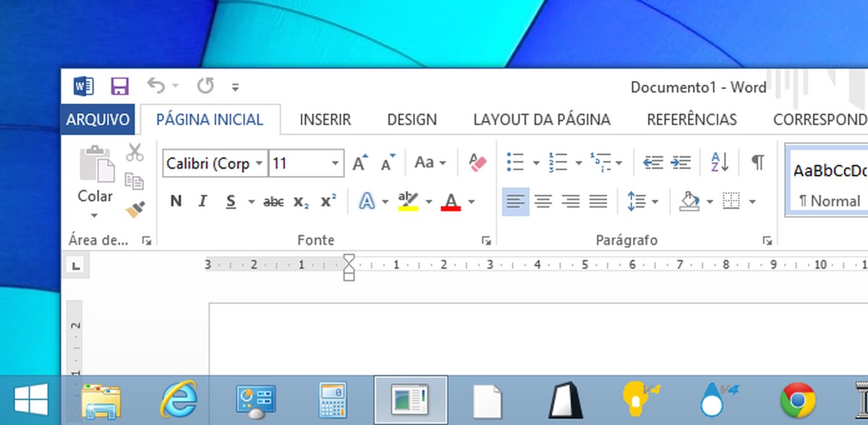Click the subscript icon
Viewport: 868px width, 425px height.
point(299,201)
